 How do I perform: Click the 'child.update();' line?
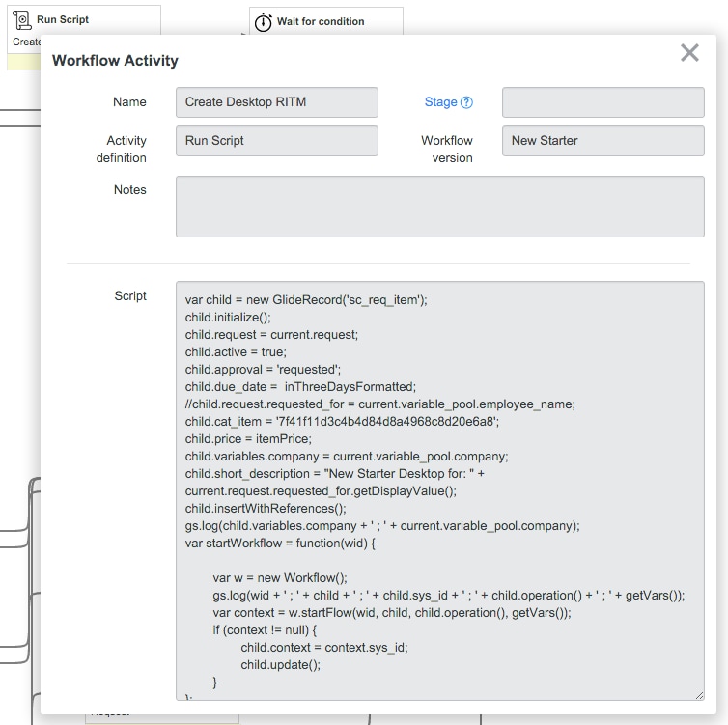(x=280, y=665)
